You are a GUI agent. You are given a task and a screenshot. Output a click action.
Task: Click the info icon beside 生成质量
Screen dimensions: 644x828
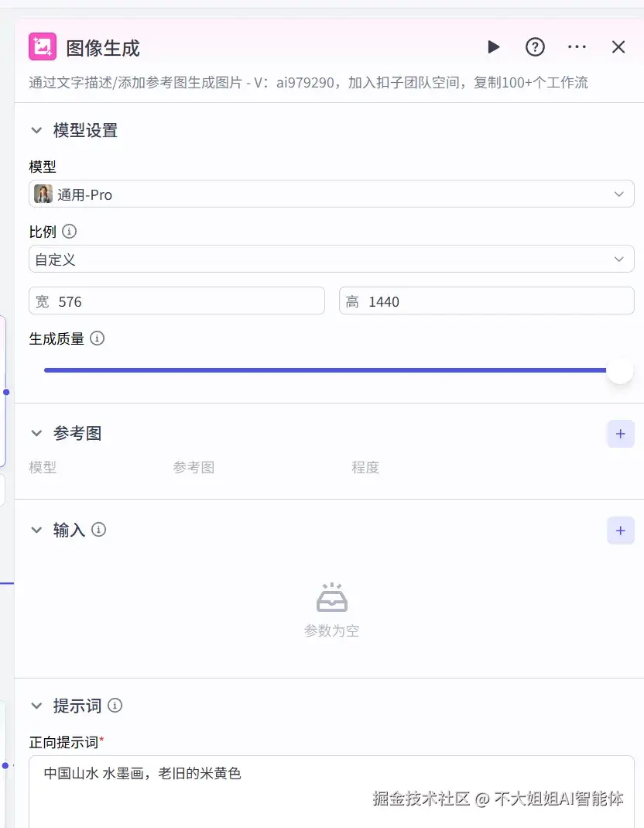click(x=98, y=338)
